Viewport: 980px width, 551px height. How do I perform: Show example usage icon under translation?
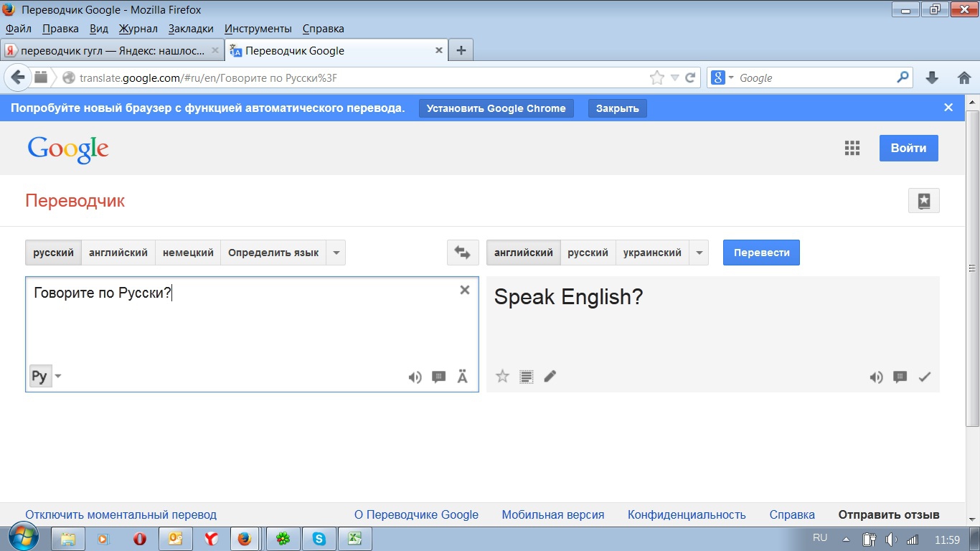(x=900, y=377)
